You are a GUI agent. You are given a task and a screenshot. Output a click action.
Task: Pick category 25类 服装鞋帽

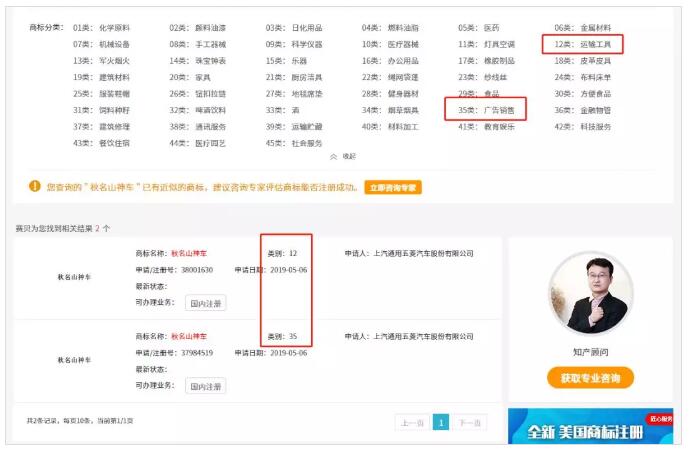(x=102, y=94)
